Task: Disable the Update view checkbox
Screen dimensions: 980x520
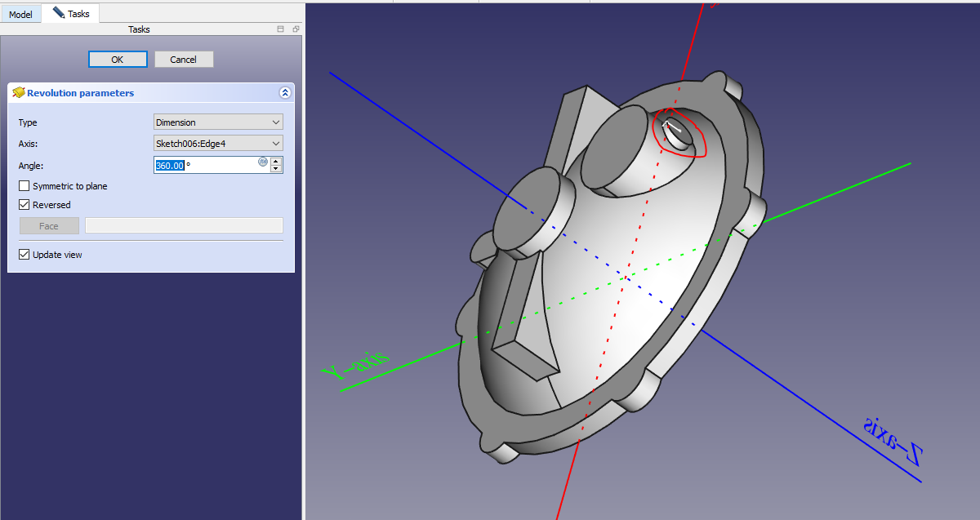Action: 24,255
